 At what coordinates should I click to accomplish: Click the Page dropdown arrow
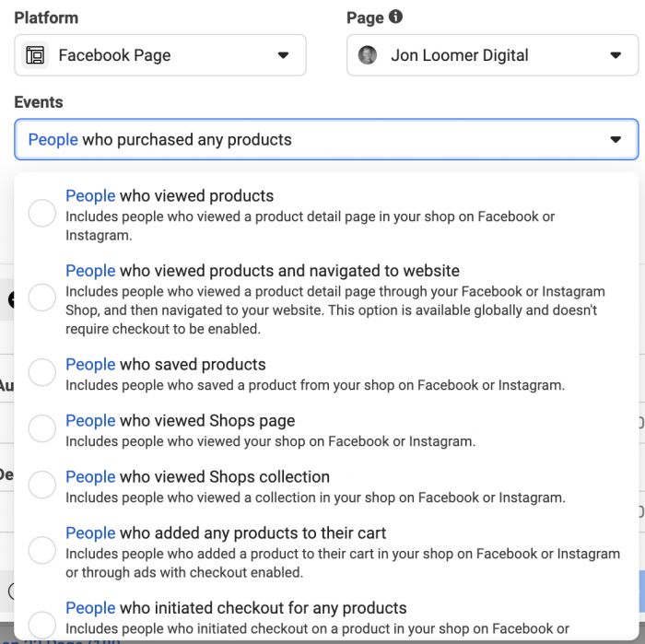pyautogui.click(x=616, y=55)
